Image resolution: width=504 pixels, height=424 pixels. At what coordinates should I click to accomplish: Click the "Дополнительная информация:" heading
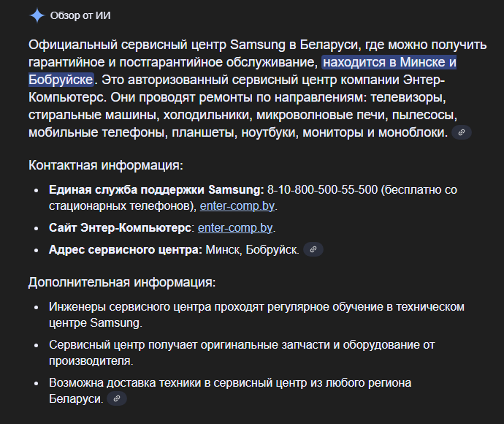coord(121,281)
